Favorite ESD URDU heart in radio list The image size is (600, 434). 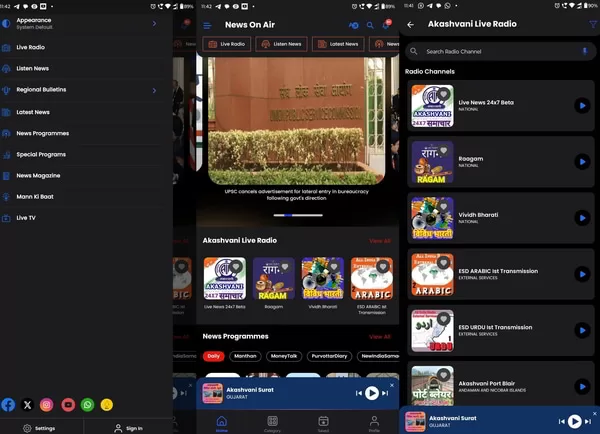click(443, 319)
